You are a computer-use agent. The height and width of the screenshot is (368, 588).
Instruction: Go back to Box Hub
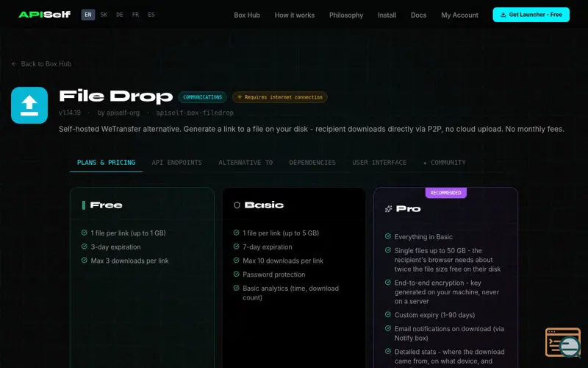41,64
